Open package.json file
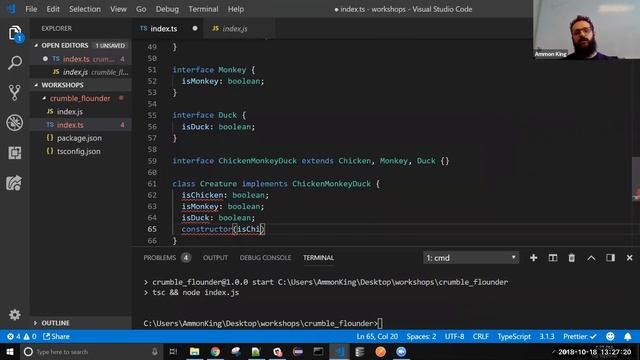The width and height of the screenshot is (640, 360). (81, 138)
